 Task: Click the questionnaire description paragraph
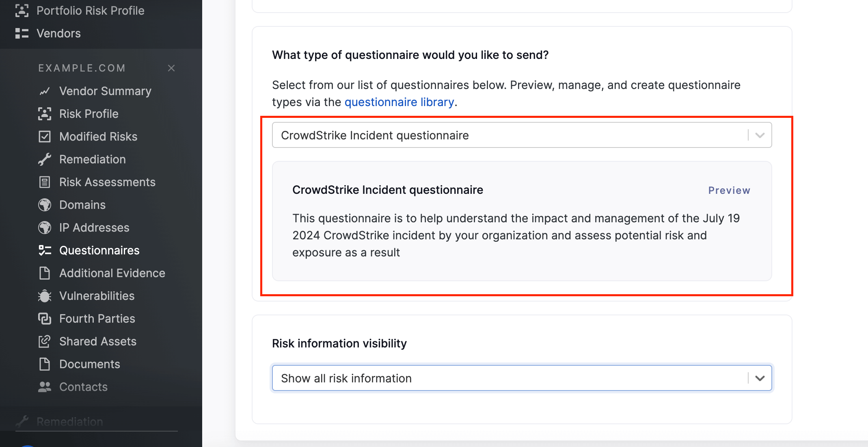tap(516, 235)
